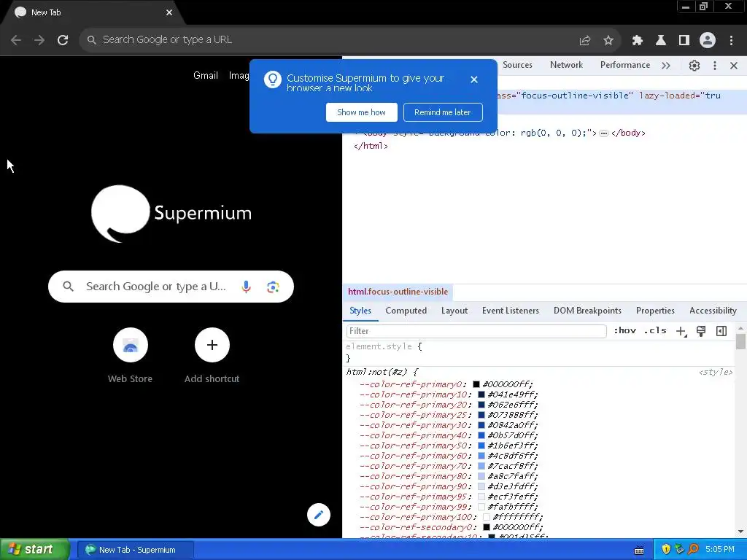This screenshot has width=747, height=560.
Task: Click the <style> source link
Action: [715, 373]
